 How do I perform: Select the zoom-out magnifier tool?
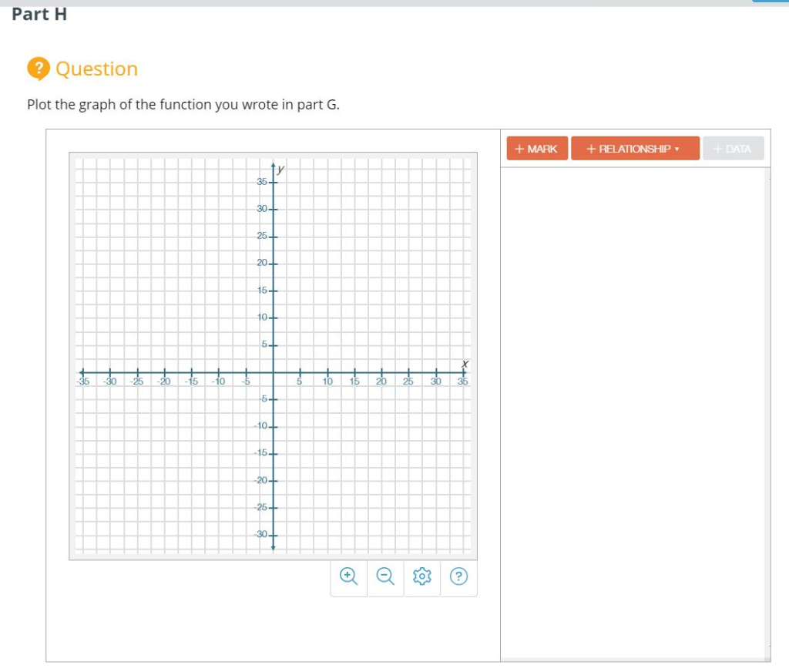[x=384, y=576]
